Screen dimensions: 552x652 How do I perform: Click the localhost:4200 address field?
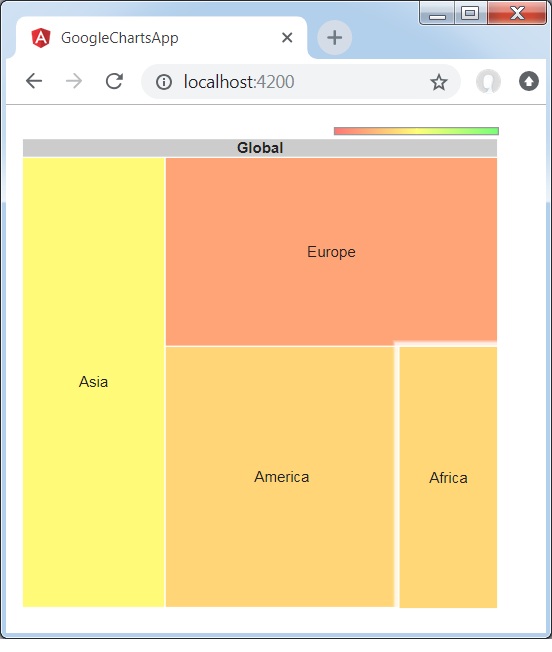click(301, 82)
